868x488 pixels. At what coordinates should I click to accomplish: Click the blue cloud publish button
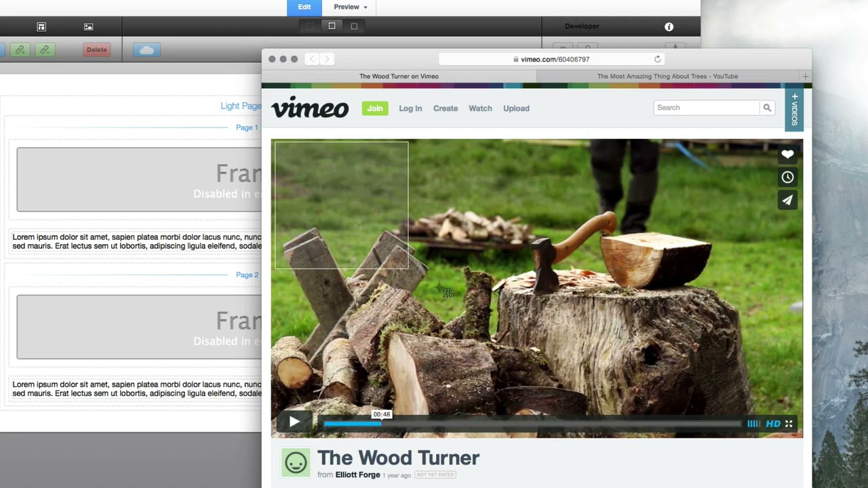pos(147,49)
